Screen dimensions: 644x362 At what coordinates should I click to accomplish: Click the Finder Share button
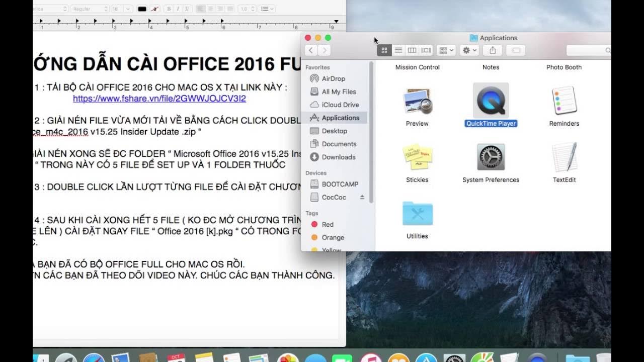(x=493, y=50)
